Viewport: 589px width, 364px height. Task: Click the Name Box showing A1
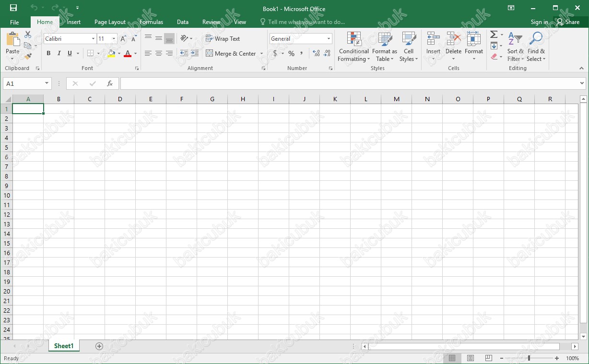pos(27,83)
